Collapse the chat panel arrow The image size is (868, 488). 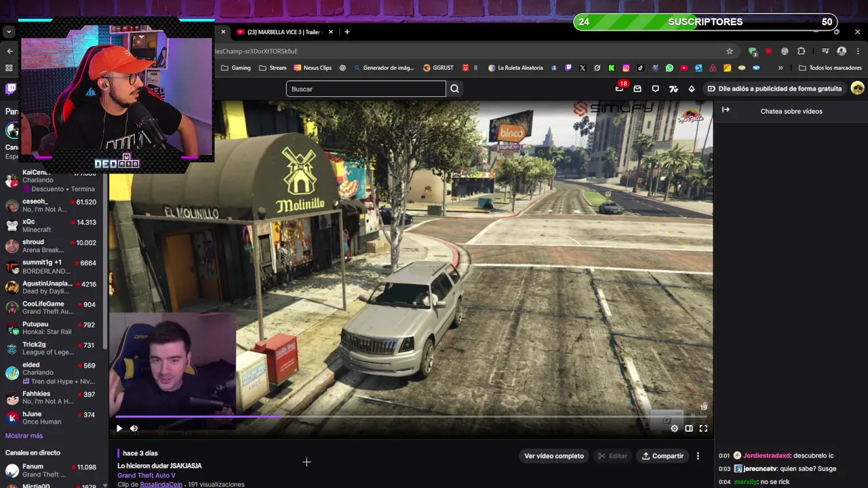[726, 110]
